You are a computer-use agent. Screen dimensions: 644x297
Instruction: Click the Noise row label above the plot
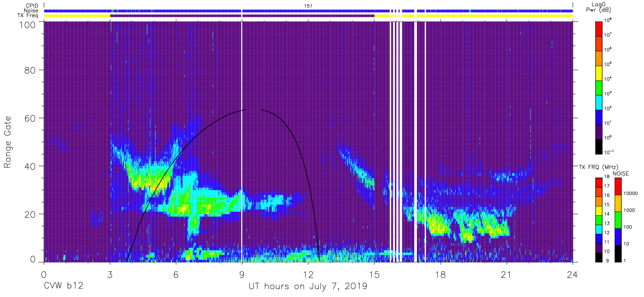point(31,10)
